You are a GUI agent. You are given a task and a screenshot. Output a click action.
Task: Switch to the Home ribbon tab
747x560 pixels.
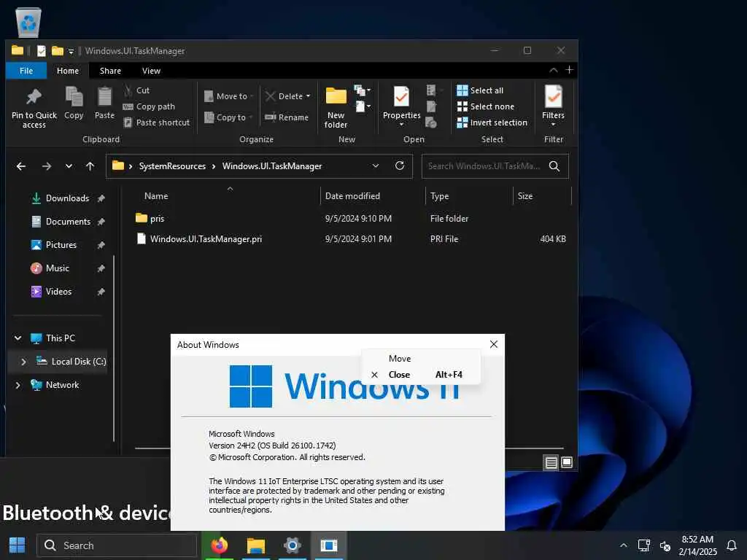pyautogui.click(x=68, y=71)
